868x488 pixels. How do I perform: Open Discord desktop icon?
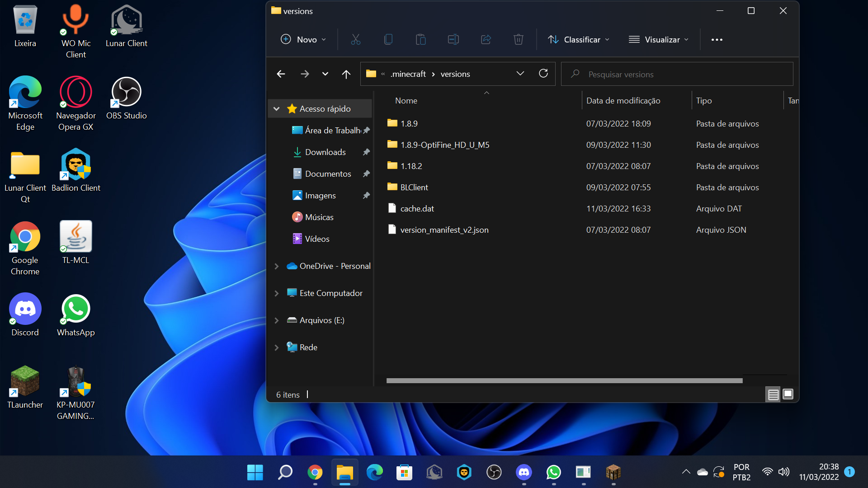pyautogui.click(x=25, y=315)
